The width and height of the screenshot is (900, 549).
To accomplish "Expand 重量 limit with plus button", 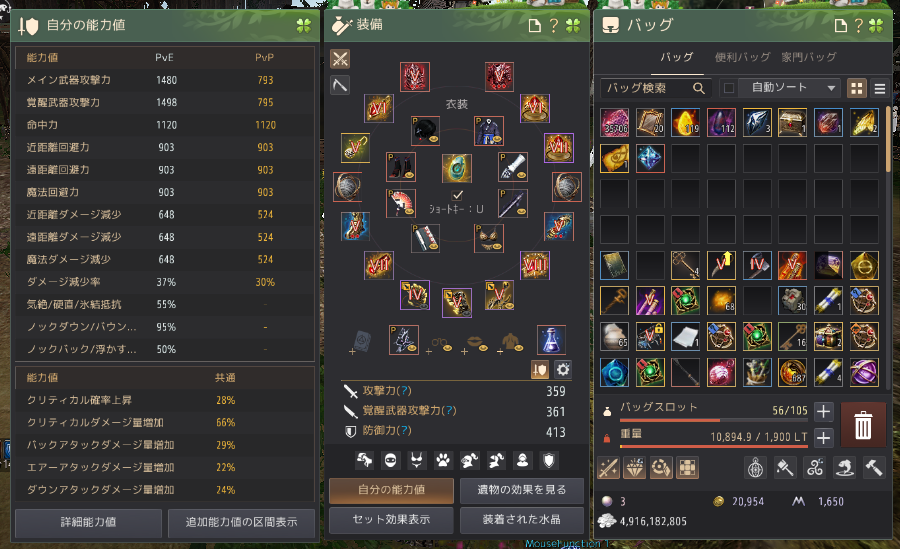I will pos(823,438).
